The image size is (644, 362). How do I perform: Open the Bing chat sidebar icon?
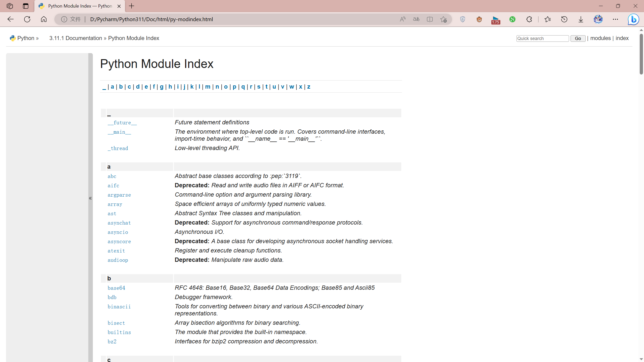633,19
